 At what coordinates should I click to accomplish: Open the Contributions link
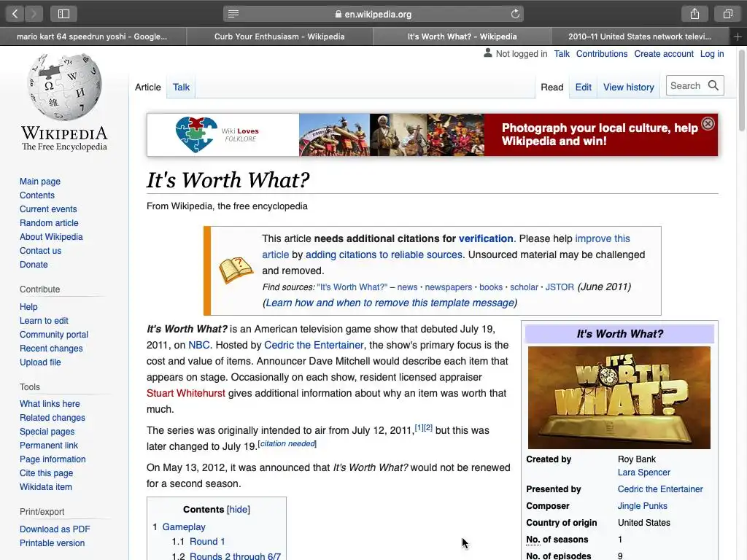coord(602,54)
